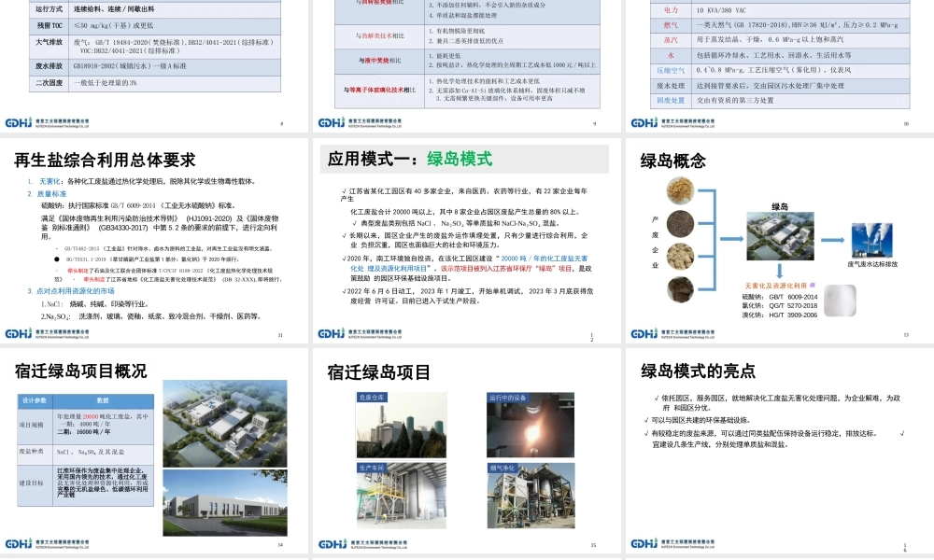Viewport: 934px width, 560px height.
Task: Click the red 电力 row label
Action: click(x=671, y=10)
